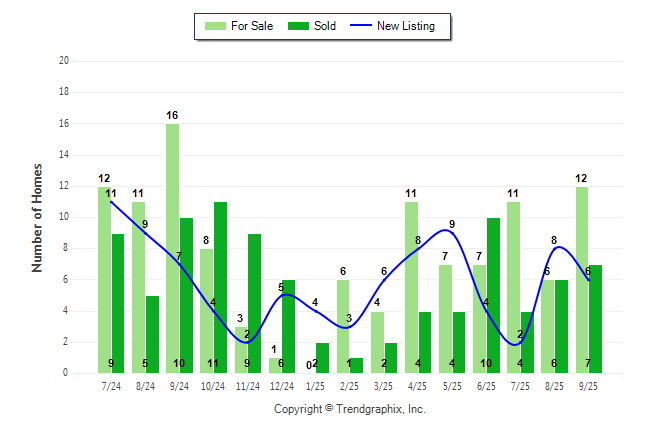
Task: Click the light green For Sale legend swatch
Action: (x=213, y=26)
